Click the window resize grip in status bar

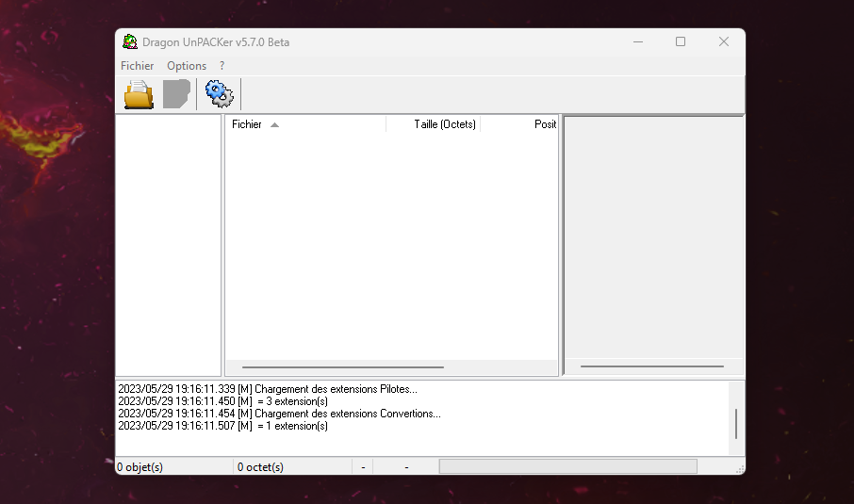pos(740,469)
